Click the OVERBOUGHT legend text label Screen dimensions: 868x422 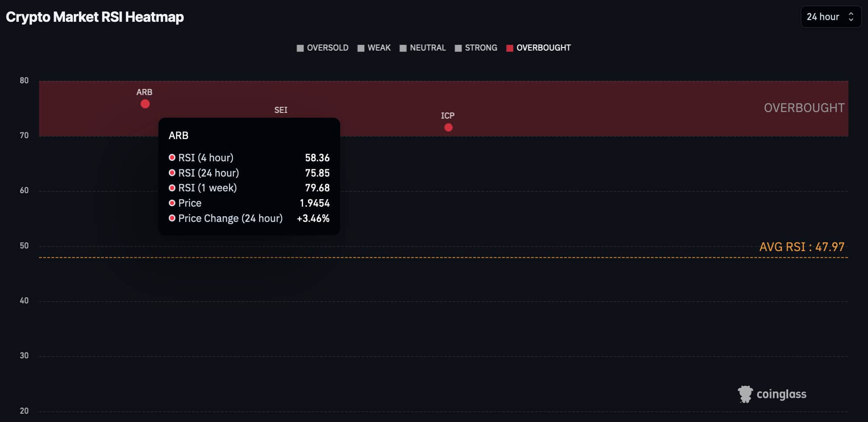click(x=543, y=48)
